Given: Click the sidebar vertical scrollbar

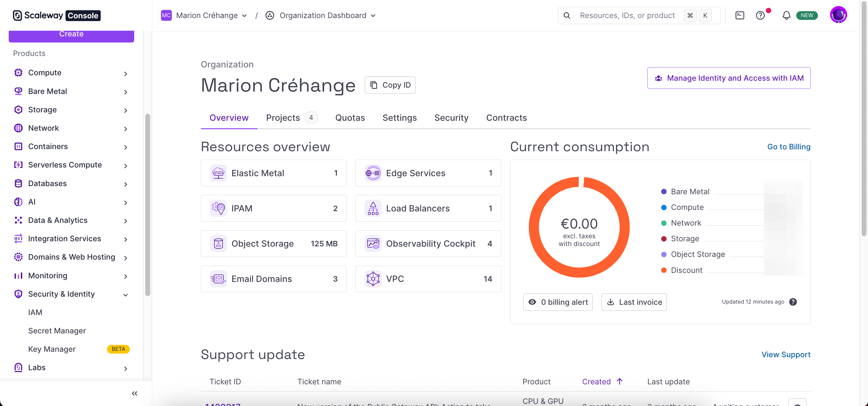Looking at the screenshot, I should click(x=147, y=205).
